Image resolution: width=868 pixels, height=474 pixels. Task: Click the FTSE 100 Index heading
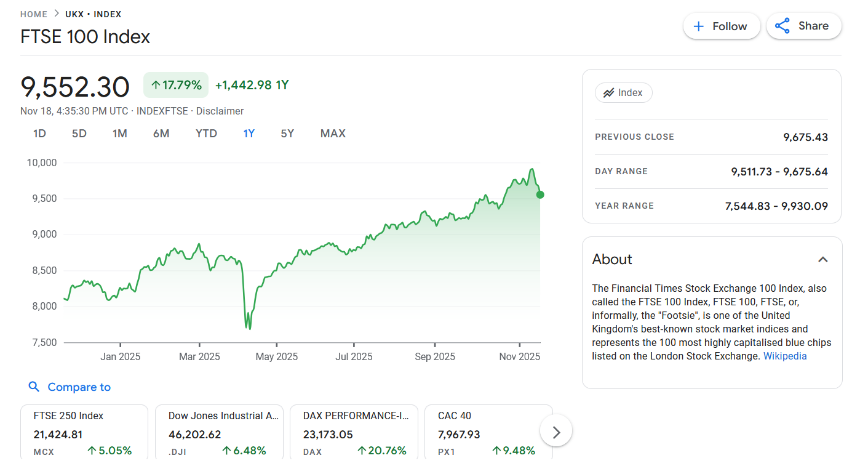(86, 37)
